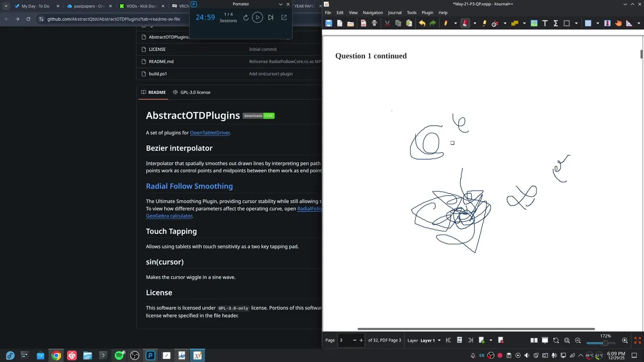This screenshot has width=644, height=362.
Task: Open the Plugin menu in Xournal++
Action: pos(427,13)
